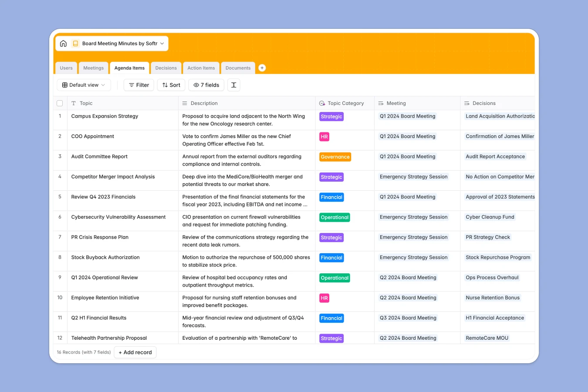Open the Q1 2024 Board Meeting linked record

[407, 116]
